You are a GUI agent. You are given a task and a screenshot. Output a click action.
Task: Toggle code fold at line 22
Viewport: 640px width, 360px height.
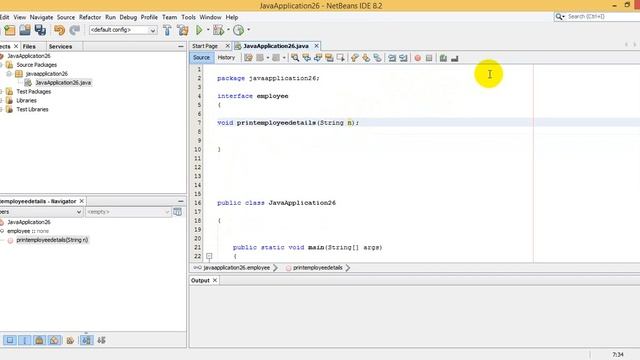[209, 256]
